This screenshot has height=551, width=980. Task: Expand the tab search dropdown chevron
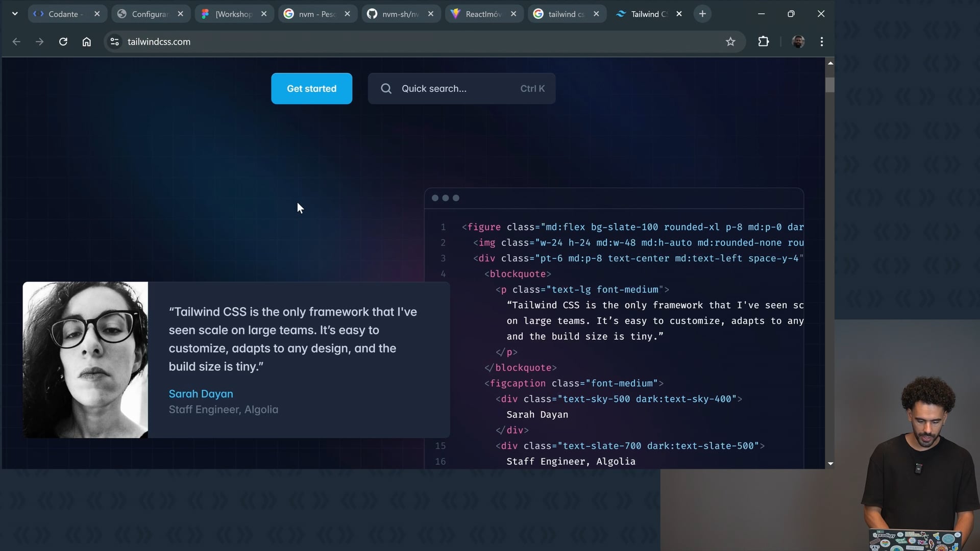(15, 14)
